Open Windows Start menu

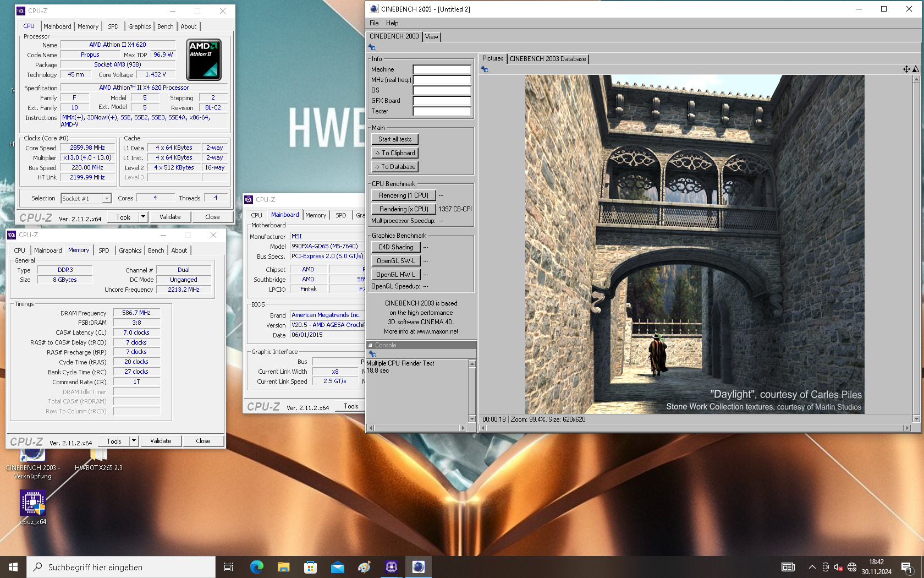pyautogui.click(x=13, y=567)
